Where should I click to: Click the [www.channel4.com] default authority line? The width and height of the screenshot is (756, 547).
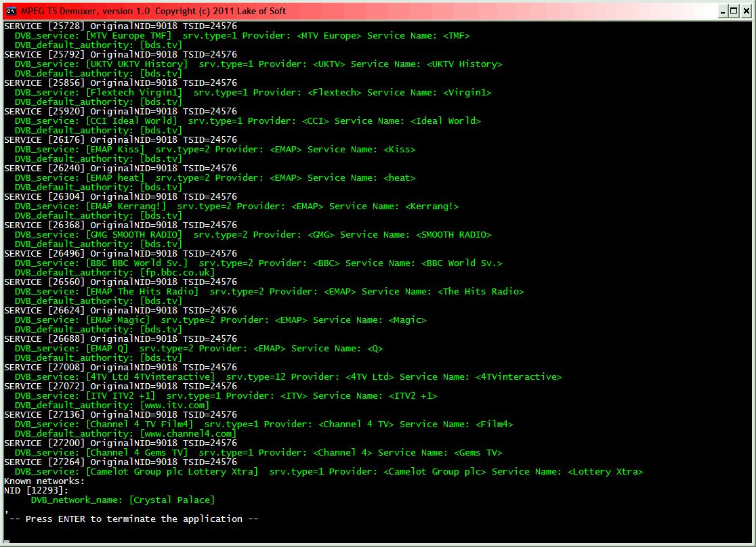point(125,434)
